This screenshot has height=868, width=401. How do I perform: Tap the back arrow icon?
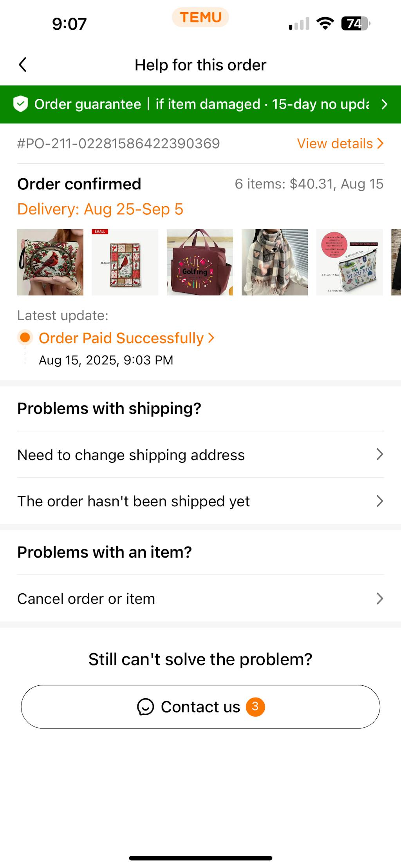(23, 65)
